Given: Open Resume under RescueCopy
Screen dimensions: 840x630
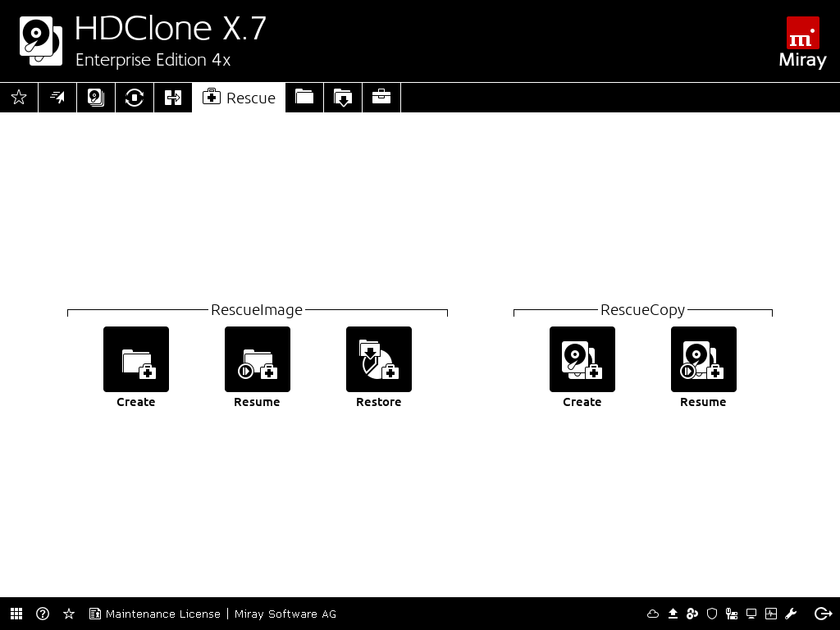Looking at the screenshot, I should [704, 359].
